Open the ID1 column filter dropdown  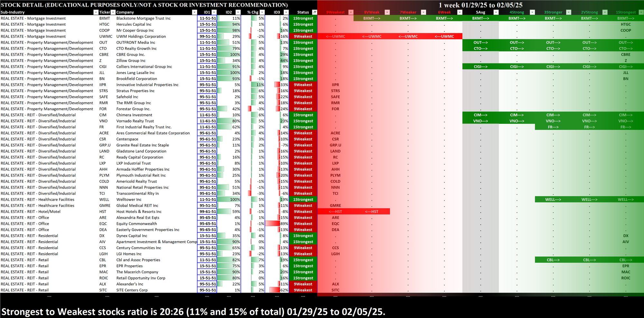[214, 12]
